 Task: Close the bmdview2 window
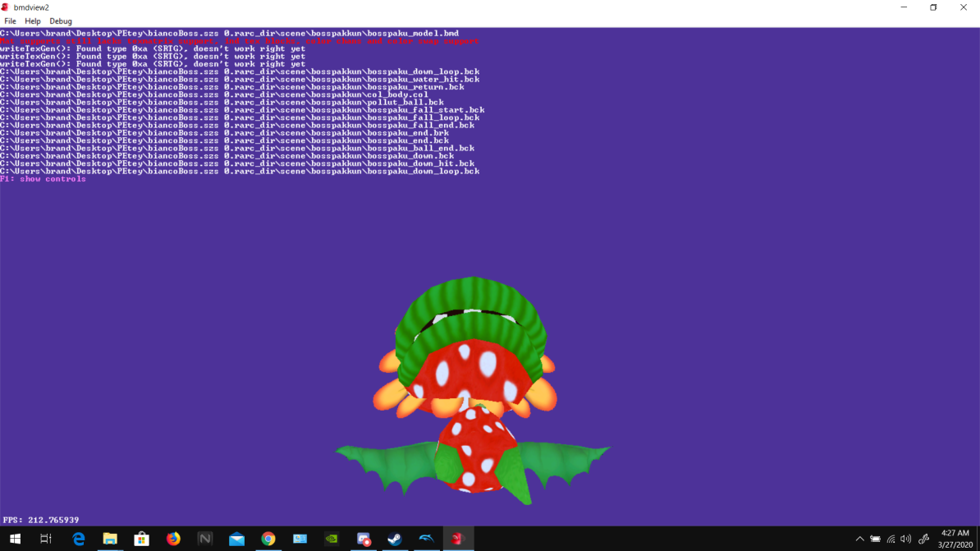click(963, 7)
